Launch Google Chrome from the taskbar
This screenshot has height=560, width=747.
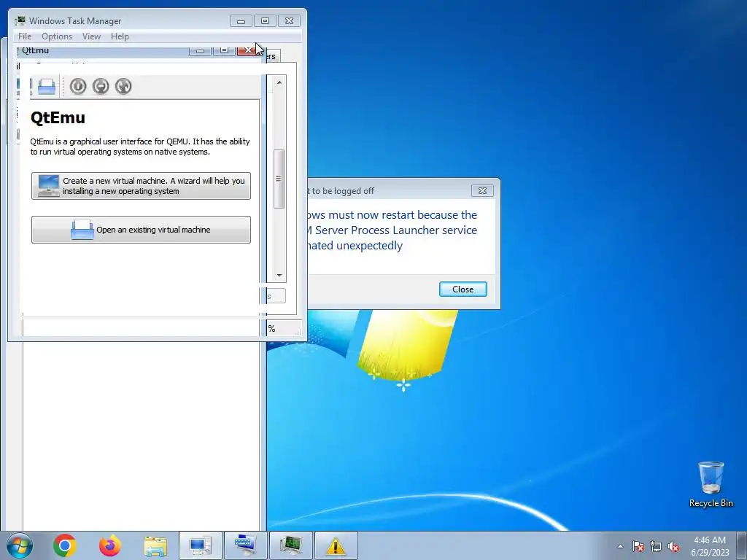click(65, 545)
